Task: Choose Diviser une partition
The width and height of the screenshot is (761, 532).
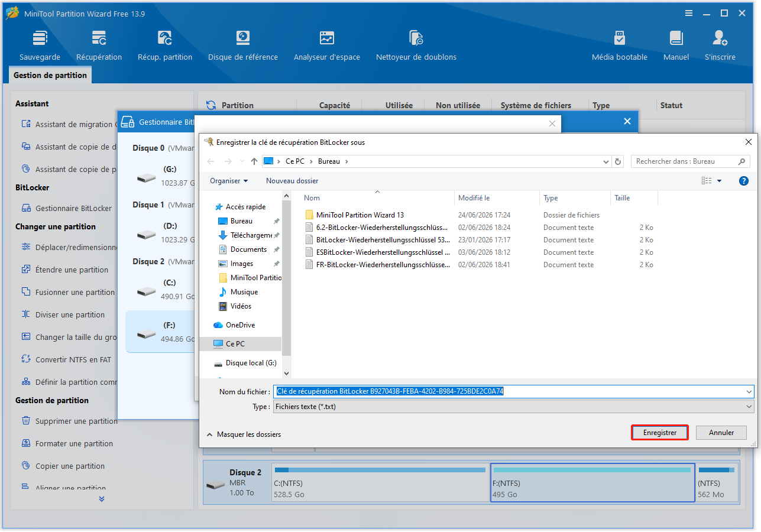Action: point(63,314)
